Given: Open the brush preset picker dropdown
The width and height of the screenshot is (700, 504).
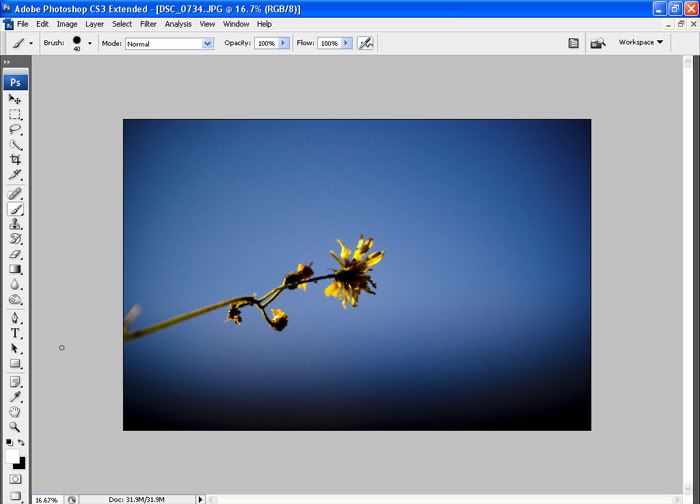Looking at the screenshot, I should tap(90, 43).
